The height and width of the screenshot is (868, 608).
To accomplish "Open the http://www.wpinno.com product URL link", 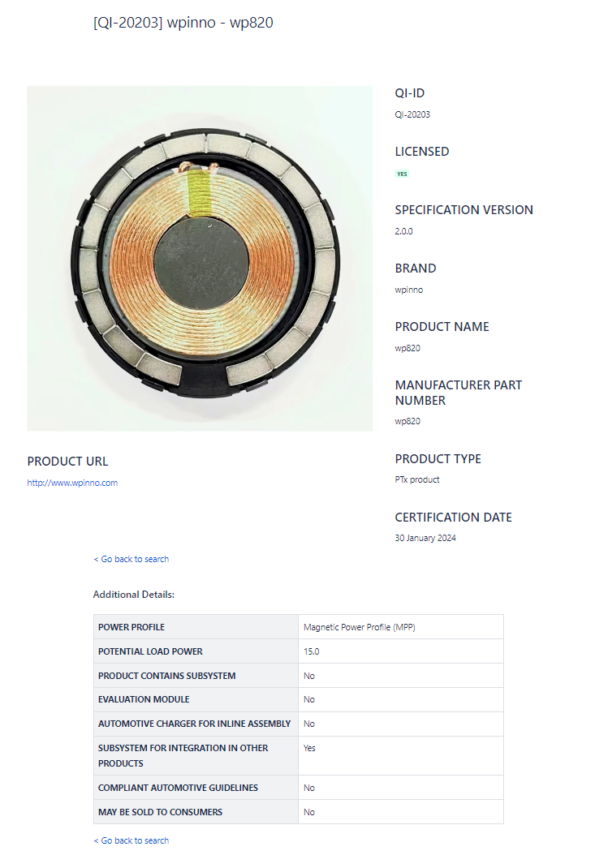I will point(72,483).
